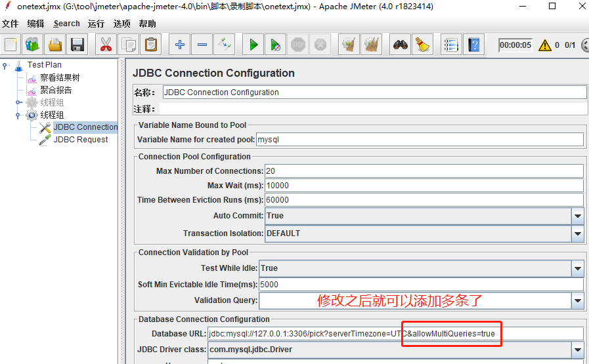Start the test with green play icon
The height and width of the screenshot is (364, 589).
(x=253, y=45)
